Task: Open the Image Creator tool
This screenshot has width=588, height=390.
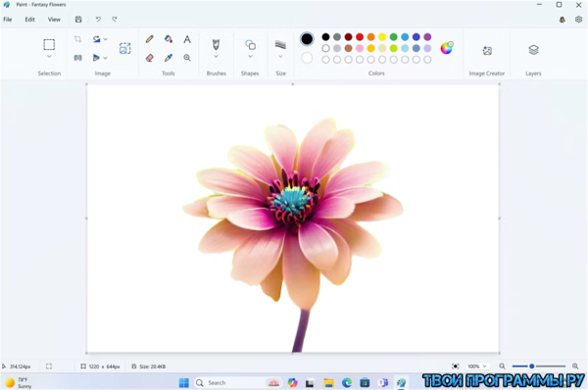Action: (487, 50)
